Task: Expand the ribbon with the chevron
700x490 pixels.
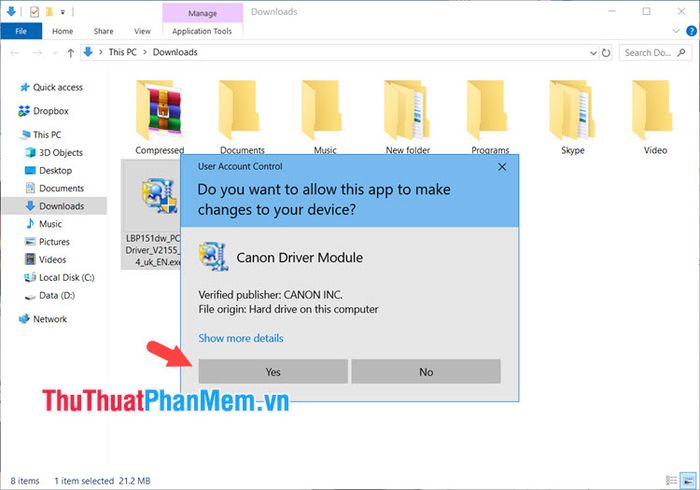Action: tap(676, 31)
